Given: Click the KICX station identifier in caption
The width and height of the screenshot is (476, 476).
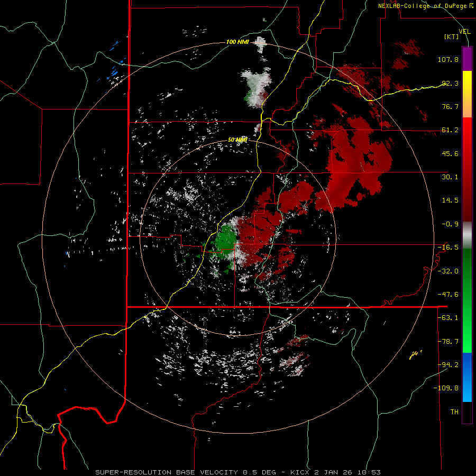Looking at the screenshot, I should click(300, 472).
